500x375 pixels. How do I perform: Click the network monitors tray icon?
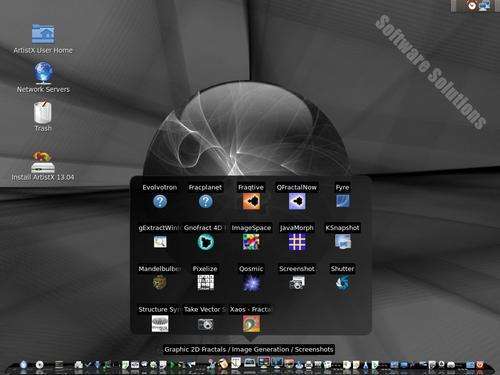point(485,5)
